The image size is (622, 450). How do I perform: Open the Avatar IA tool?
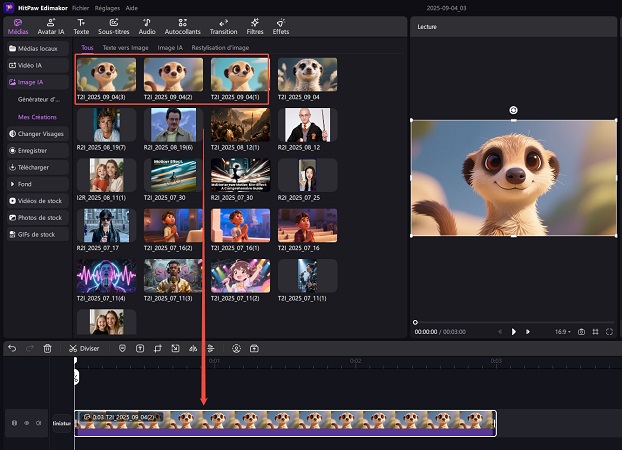[51, 27]
